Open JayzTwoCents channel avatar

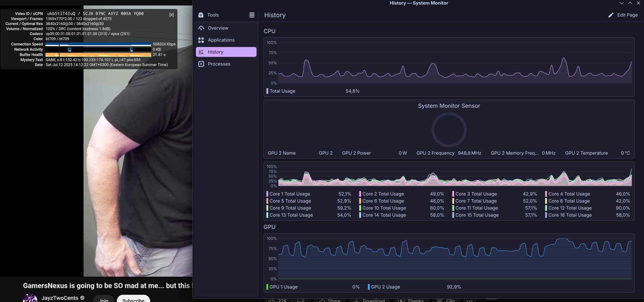[30, 298]
